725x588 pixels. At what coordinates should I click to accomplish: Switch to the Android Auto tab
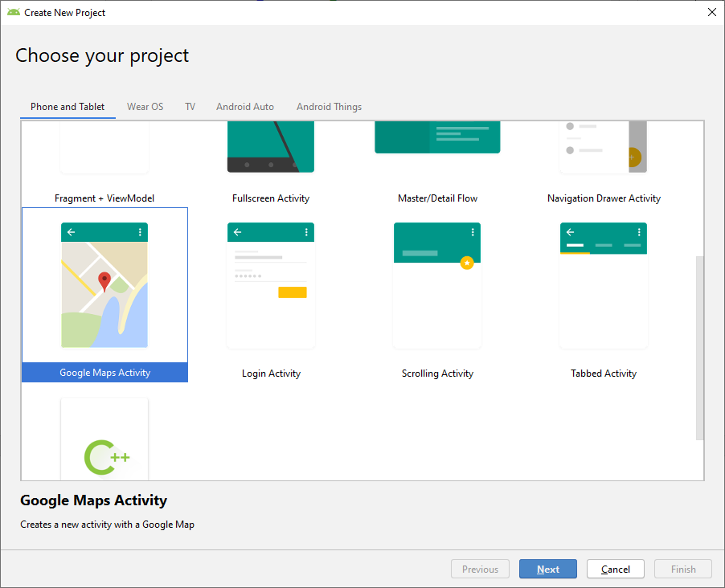(245, 107)
